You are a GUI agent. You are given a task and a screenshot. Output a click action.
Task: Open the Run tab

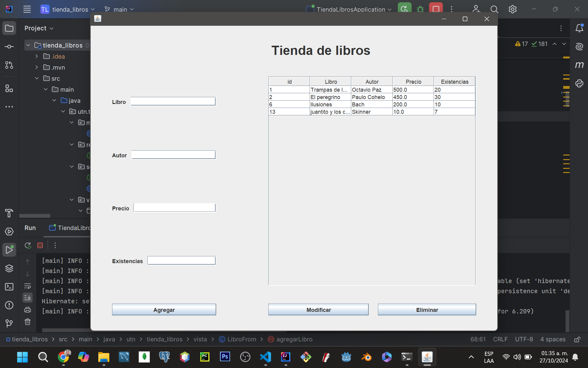pos(30,228)
